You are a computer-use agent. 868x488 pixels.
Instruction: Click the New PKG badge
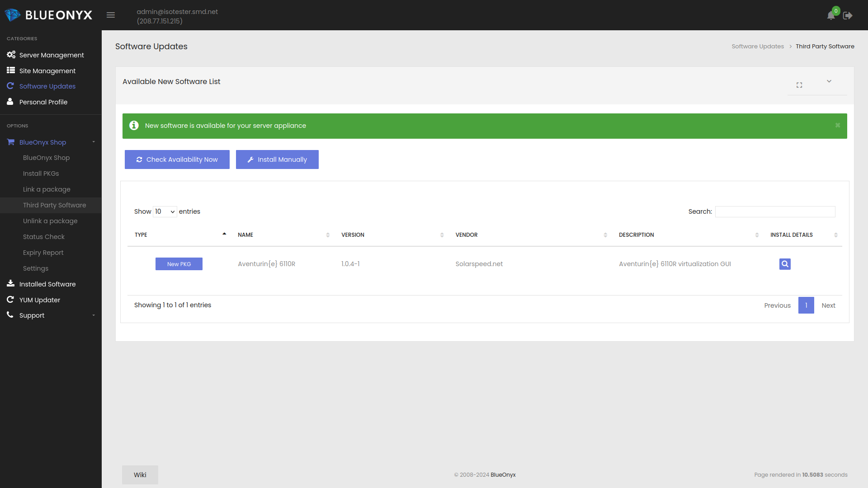[179, 264]
